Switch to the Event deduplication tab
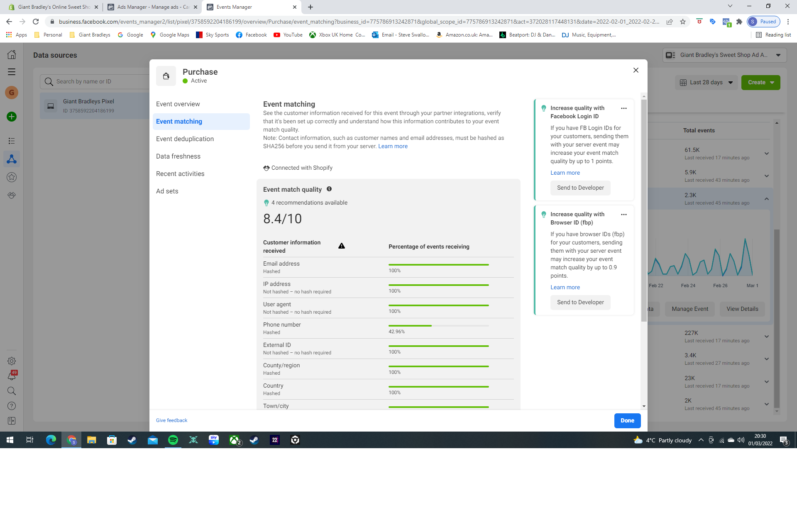 [x=185, y=139]
